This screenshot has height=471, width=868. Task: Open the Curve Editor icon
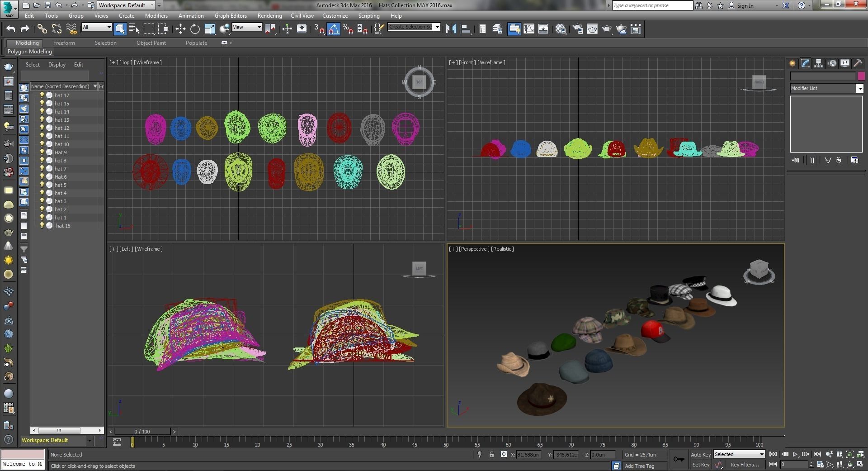(x=528, y=29)
